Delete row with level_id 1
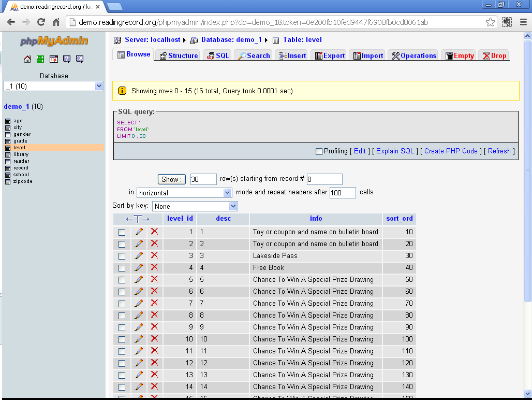 [154, 232]
